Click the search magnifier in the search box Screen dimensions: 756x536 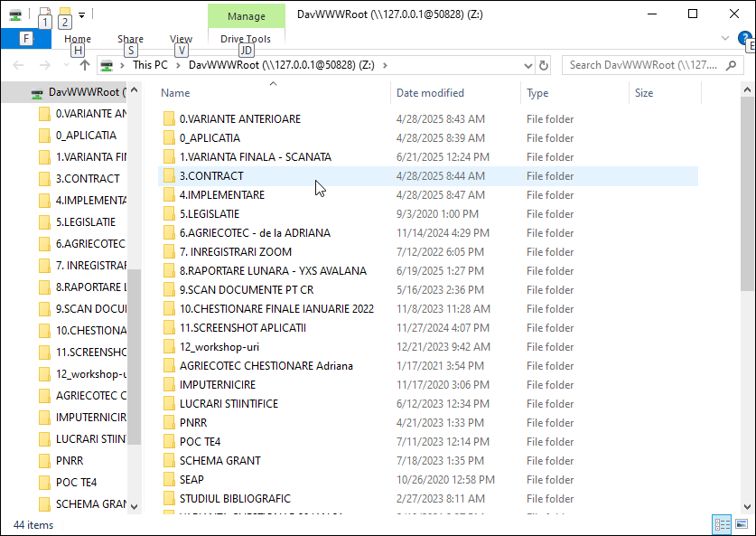[730, 65]
